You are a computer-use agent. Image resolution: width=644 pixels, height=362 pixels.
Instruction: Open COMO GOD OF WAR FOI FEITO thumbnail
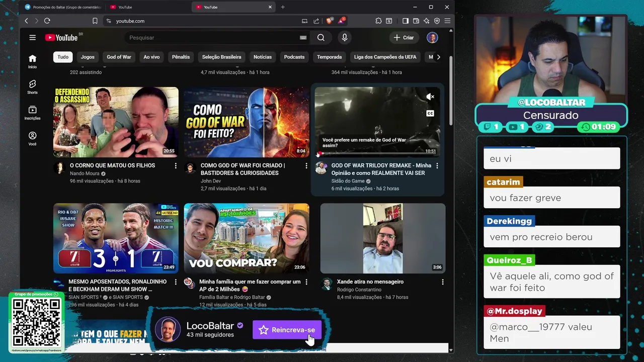click(x=247, y=122)
